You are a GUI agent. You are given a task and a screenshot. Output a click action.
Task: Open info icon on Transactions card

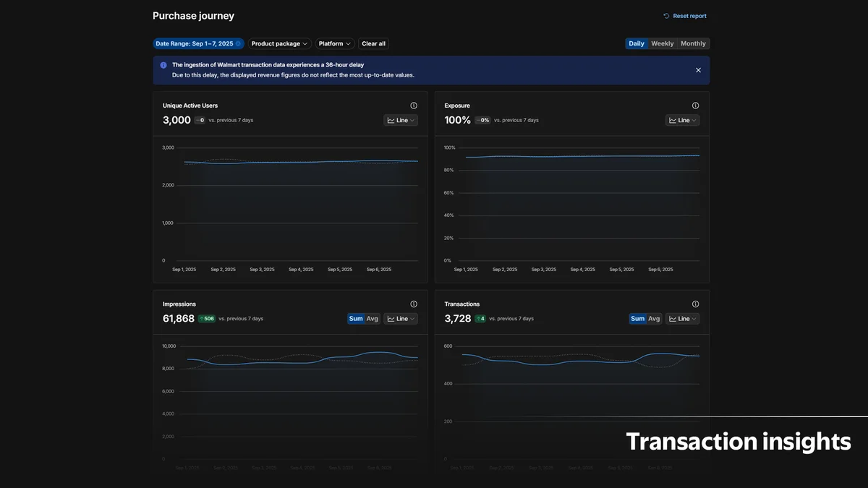[x=695, y=304]
